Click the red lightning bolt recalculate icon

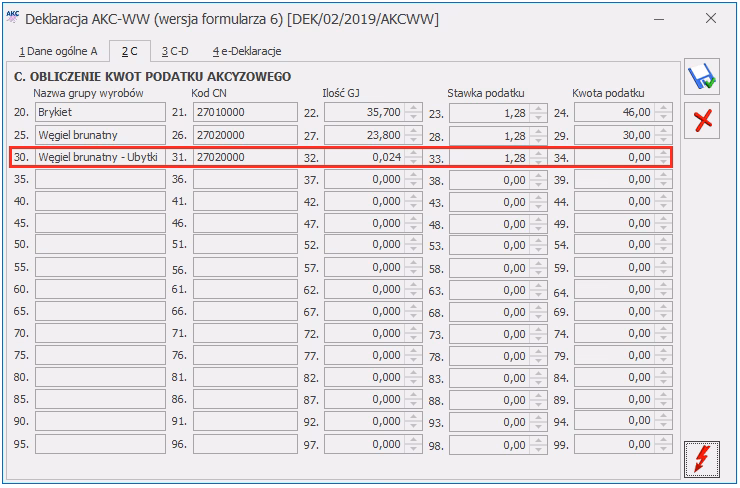(x=704, y=459)
